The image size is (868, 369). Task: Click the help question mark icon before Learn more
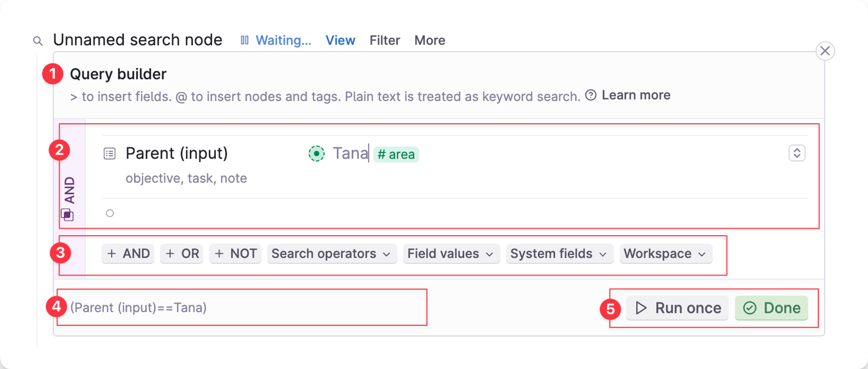[x=590, y=95]
